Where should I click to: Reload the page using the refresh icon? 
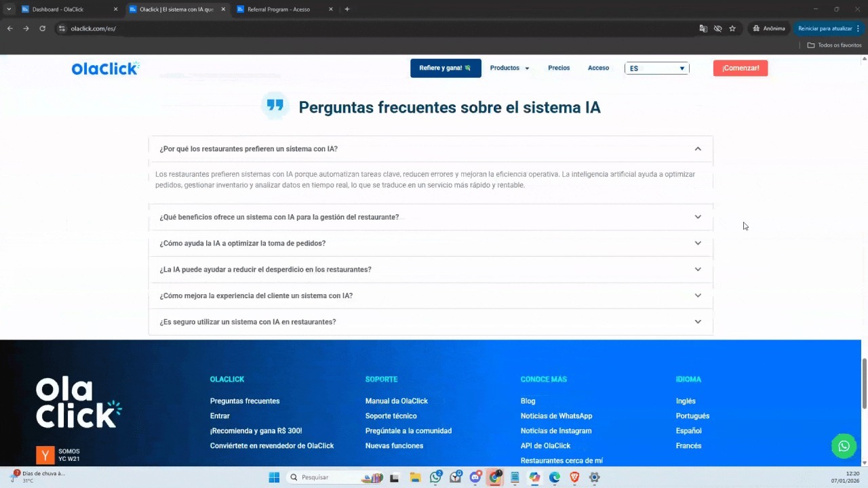(x=42, y=28)
